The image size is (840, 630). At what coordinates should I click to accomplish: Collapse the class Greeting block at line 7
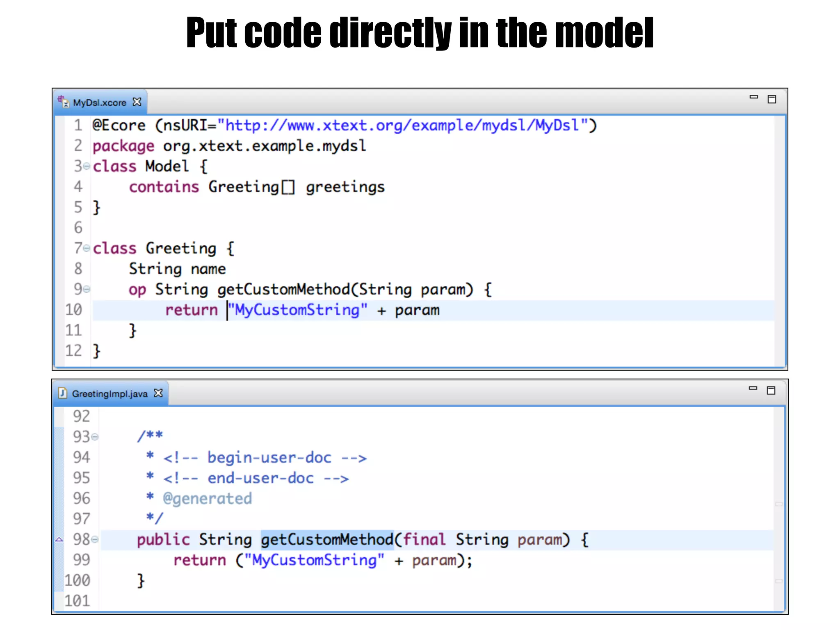[x=87, y=248]
